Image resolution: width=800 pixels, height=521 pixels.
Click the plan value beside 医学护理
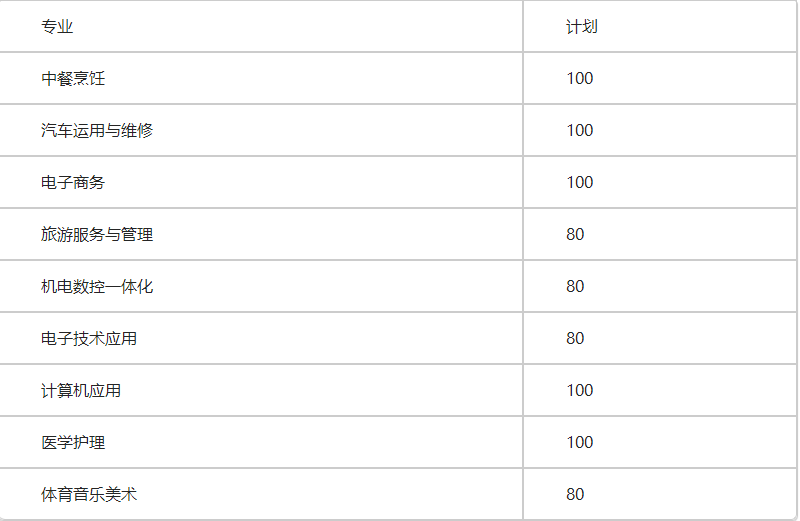580,443
